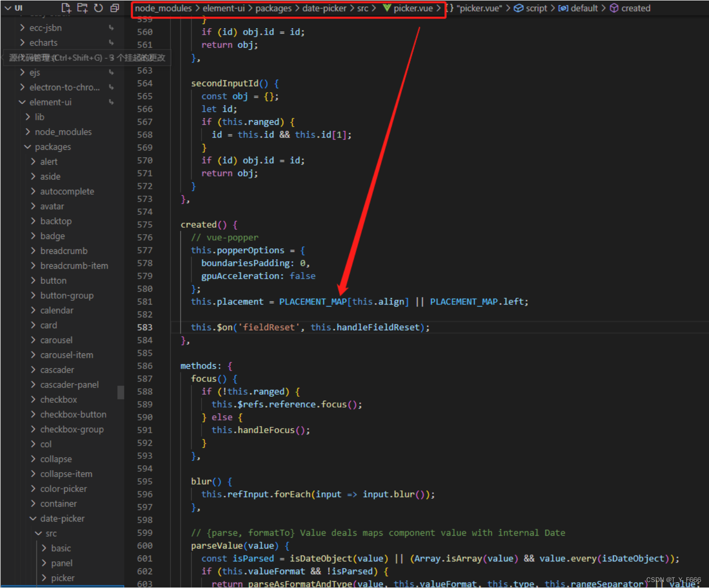Image resolution: width=709 pixels, height=588 pixels.
Task: Open the backtop package folder
Action: point(56,221)
